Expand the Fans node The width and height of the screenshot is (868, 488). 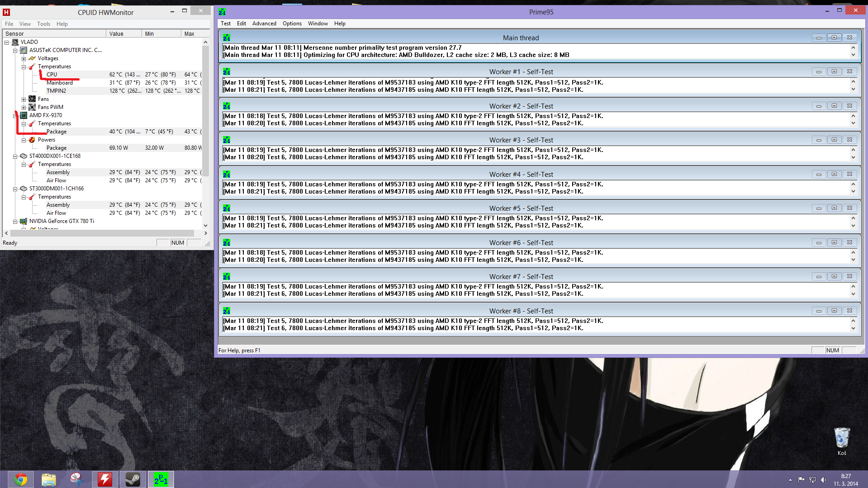(24, 99)
